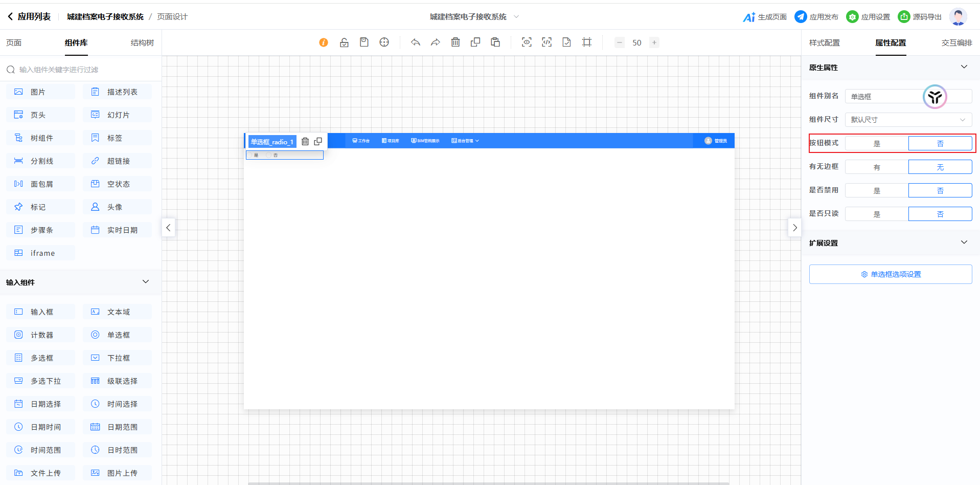Switch to the 结构树 tab
980x485 pixels.
142,43
